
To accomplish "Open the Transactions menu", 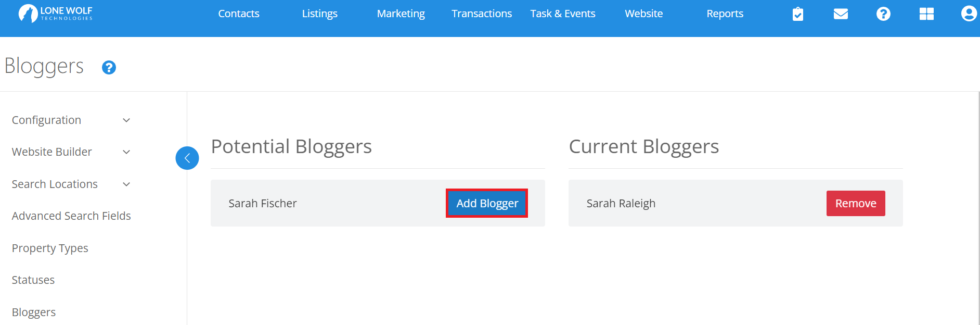I will (481, 14).
